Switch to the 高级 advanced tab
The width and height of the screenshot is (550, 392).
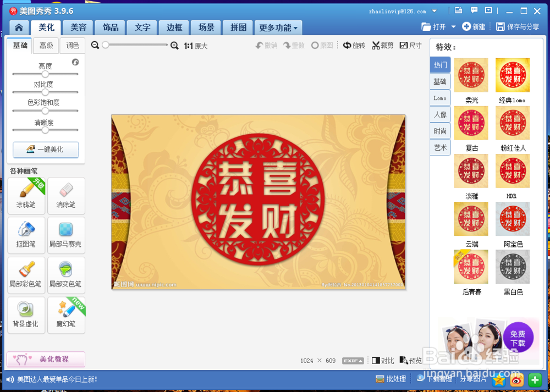click(x=46, y=46)
